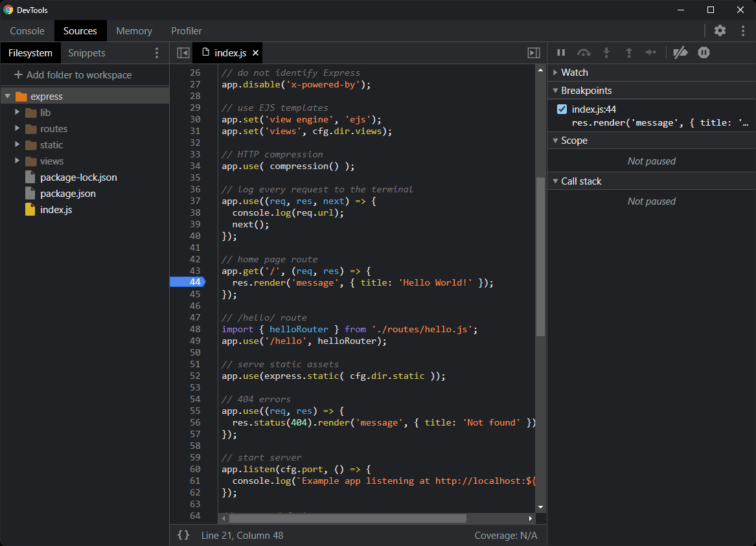Open DevTools settings gear
The image size is (756, 546).
(x=720, y=30)
